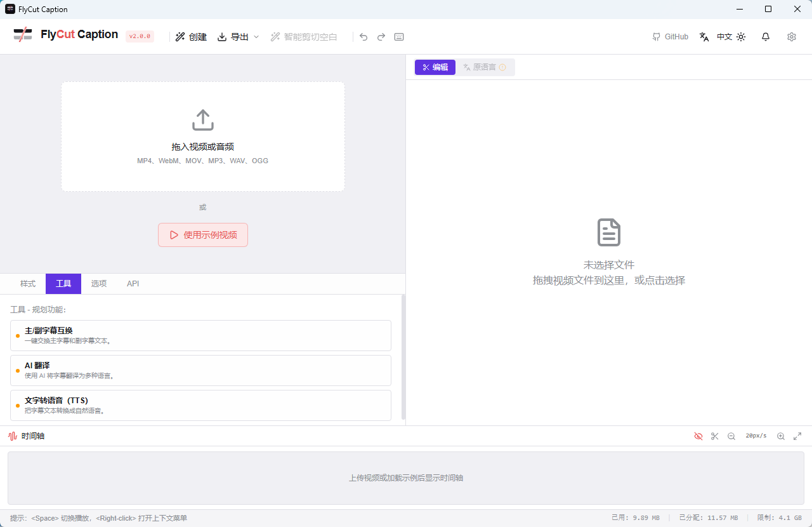812x527 pixels.
Task: Click the document icon above 未选择文件
Action: pos(609,232)
